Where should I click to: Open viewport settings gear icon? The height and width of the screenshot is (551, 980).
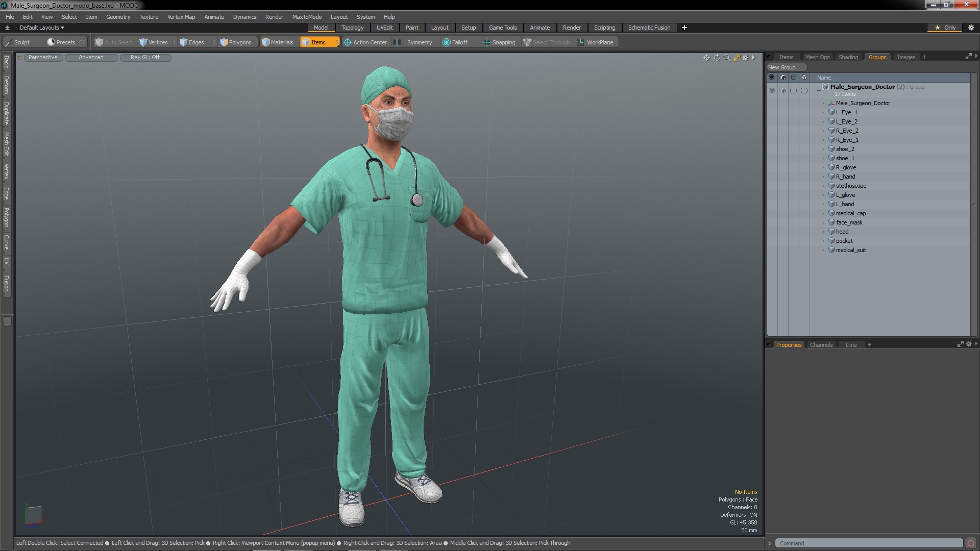click(745, 58)
